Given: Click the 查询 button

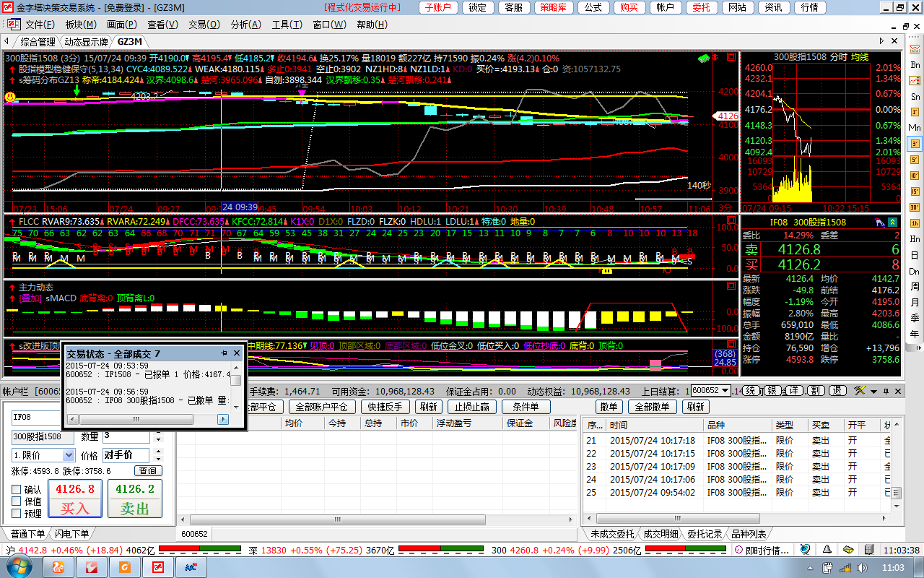Looking at the screenshot, I should point(147,471).
